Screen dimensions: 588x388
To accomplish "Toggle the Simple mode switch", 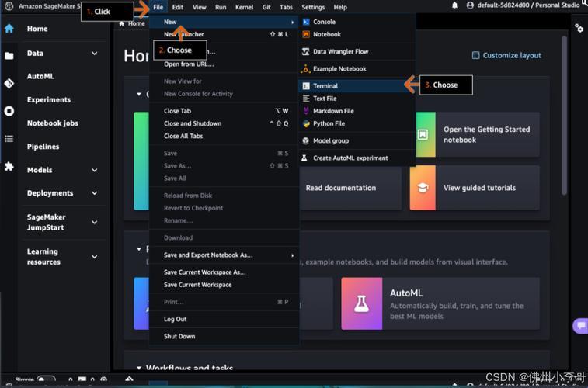I will (x=46, y=381).
